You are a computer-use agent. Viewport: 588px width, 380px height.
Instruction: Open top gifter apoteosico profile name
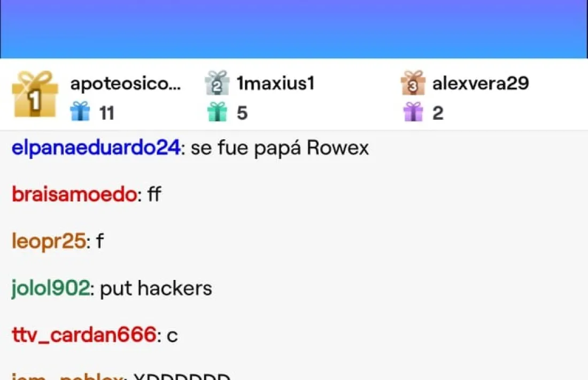[126, 83]
